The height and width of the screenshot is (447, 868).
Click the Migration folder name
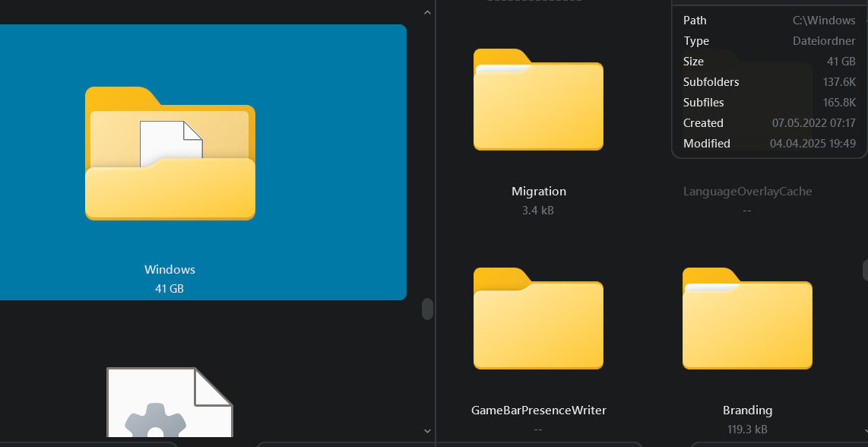click(x=539, y=192)
